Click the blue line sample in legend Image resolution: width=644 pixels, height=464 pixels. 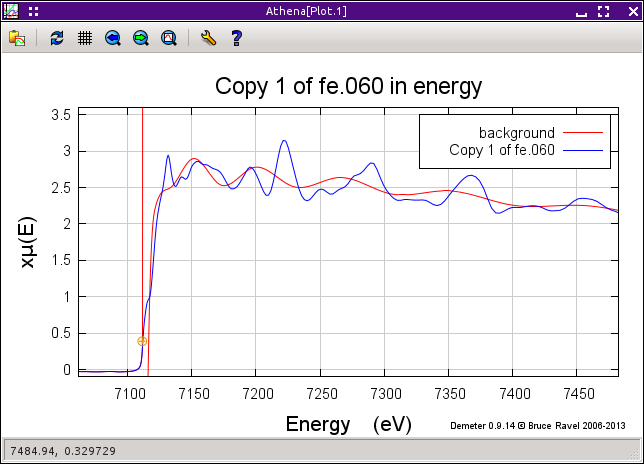[585, 150]
